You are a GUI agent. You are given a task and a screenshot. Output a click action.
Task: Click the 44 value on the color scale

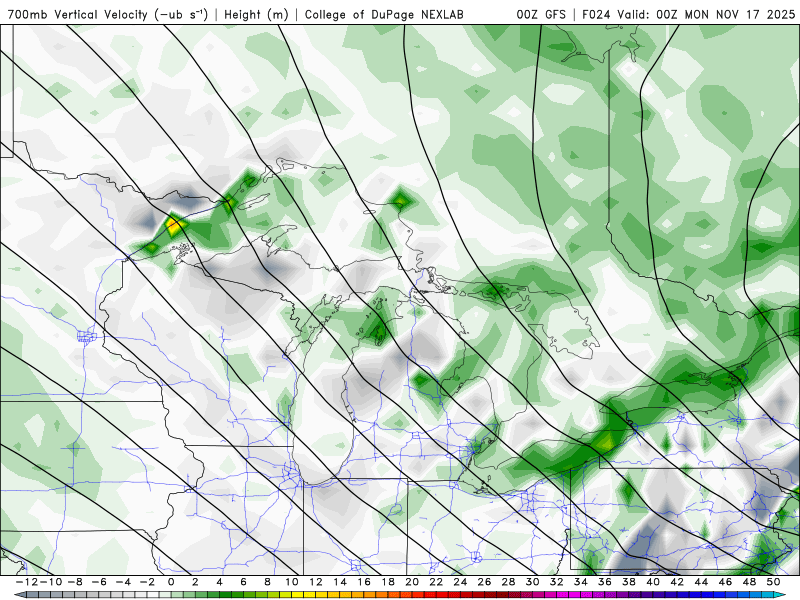coord(701,582)
